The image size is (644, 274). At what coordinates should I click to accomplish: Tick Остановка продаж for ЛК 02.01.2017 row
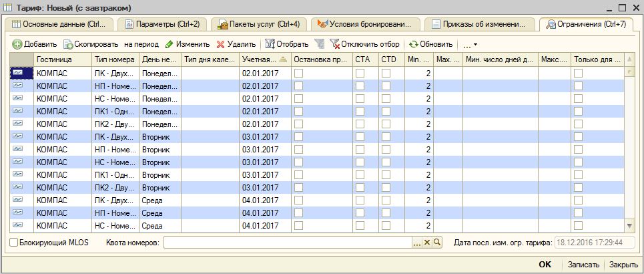coord(298,74)
